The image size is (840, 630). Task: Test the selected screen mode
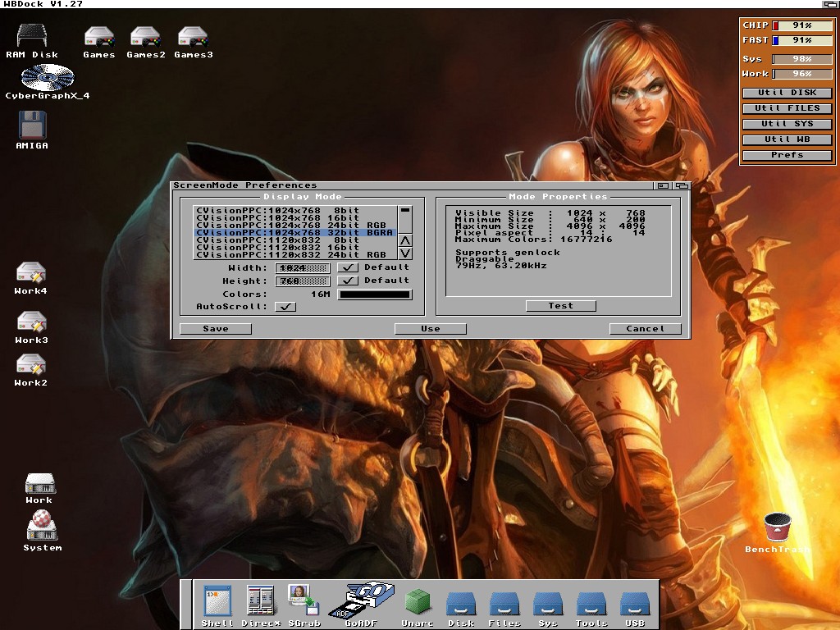(561, 306)
